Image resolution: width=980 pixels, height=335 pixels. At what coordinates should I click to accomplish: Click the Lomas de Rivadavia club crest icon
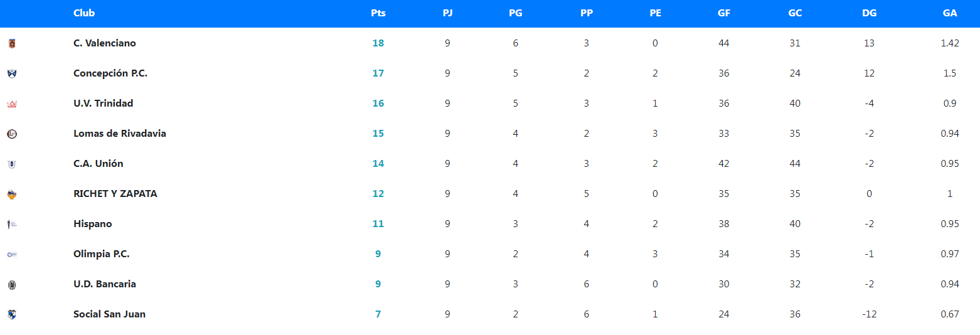click(12, 134)
